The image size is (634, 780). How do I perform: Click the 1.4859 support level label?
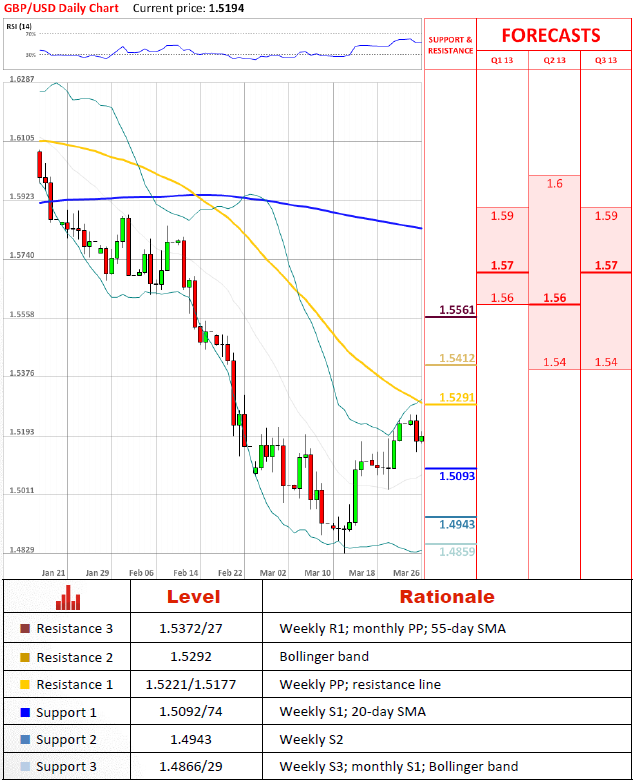pos(457,552)
